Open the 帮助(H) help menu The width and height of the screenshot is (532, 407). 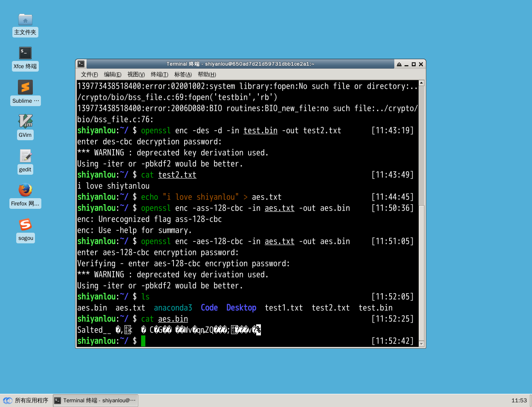point(207,75)
